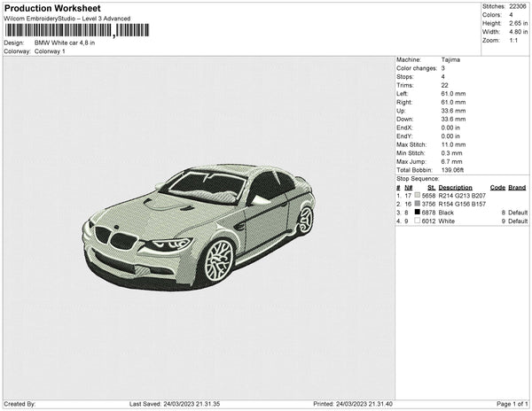This screenshot has height=411, width=532.
Task: Click the Colorway 1 value
Action: [51, 51]
